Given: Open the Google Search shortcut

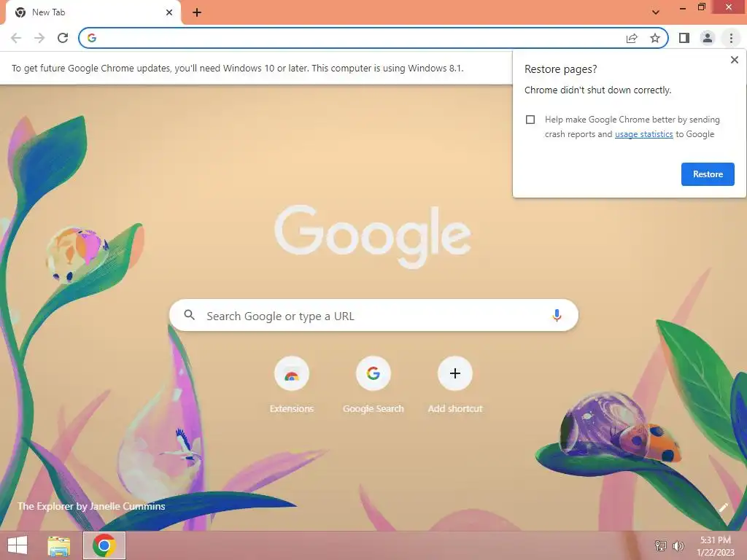Looking at the screenshot, I should 373,386.
